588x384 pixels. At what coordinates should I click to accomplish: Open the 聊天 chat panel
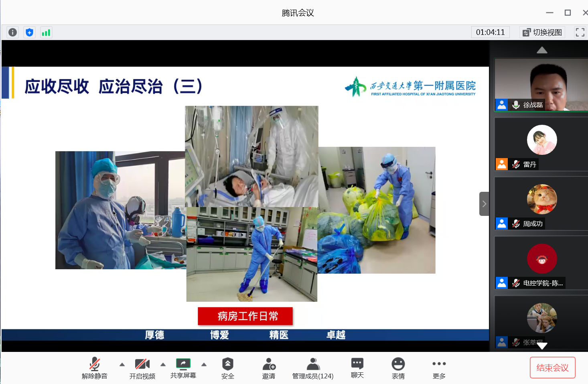(357, 368)
